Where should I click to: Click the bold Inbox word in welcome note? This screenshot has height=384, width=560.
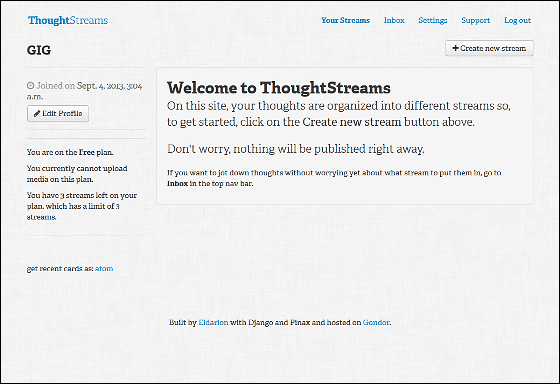click(x=178, y=184)
